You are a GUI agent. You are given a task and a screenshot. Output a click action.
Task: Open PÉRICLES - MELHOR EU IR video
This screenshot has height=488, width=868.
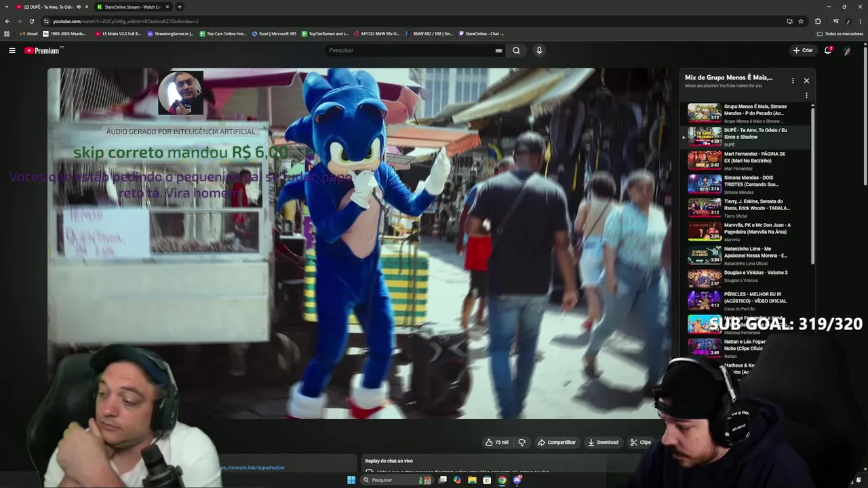tap(746, 300)
